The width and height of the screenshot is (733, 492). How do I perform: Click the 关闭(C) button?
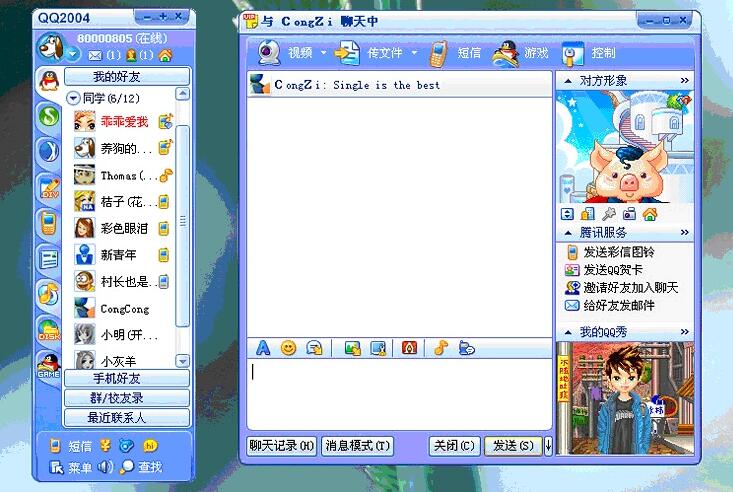(454, 446)
